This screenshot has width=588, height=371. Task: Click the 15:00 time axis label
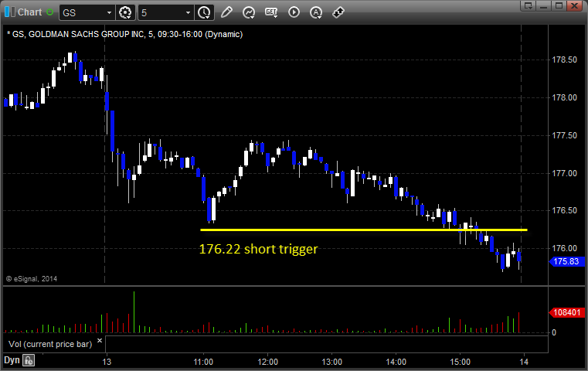(x=461, y=362)
